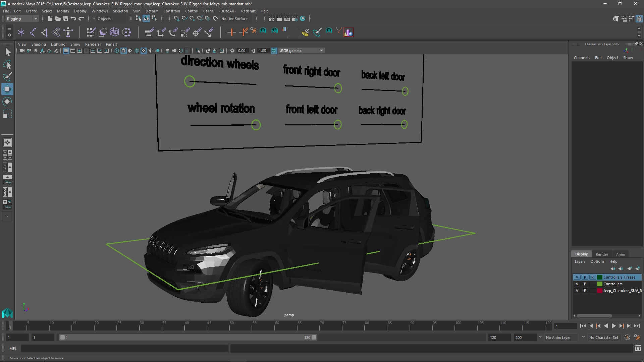
Task: Toggle visibility of Controllers_Freeze layer
Action: [x=577, y=277]
